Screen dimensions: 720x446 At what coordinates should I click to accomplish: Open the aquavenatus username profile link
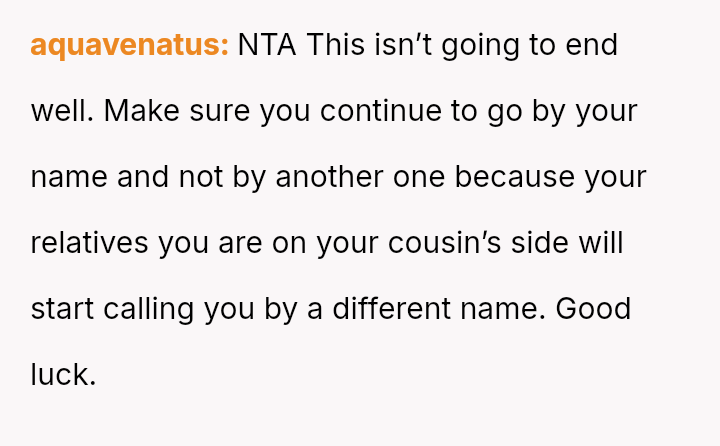click(x=130, y=45)
